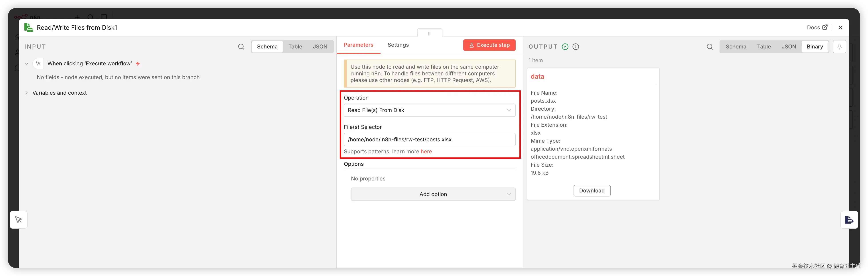This screenshot has width=868, height=276.
Task: Click the OUTPUT panel search icon
Action: coord(710,47)
